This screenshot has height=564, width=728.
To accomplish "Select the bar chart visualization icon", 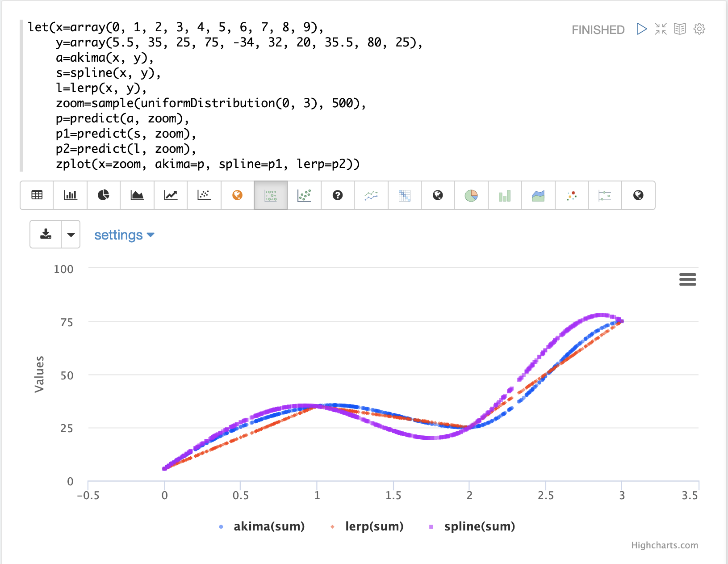I will tap(70, 195).
